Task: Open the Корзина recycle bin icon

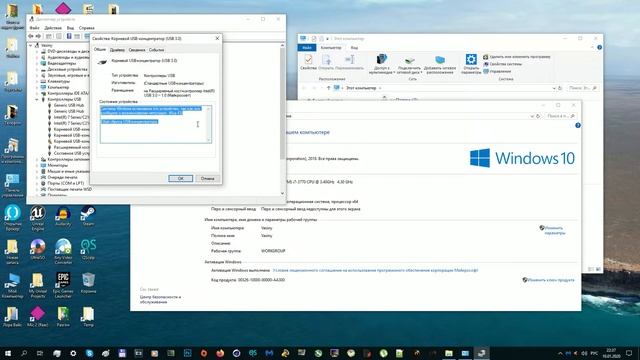Action: 88,283
